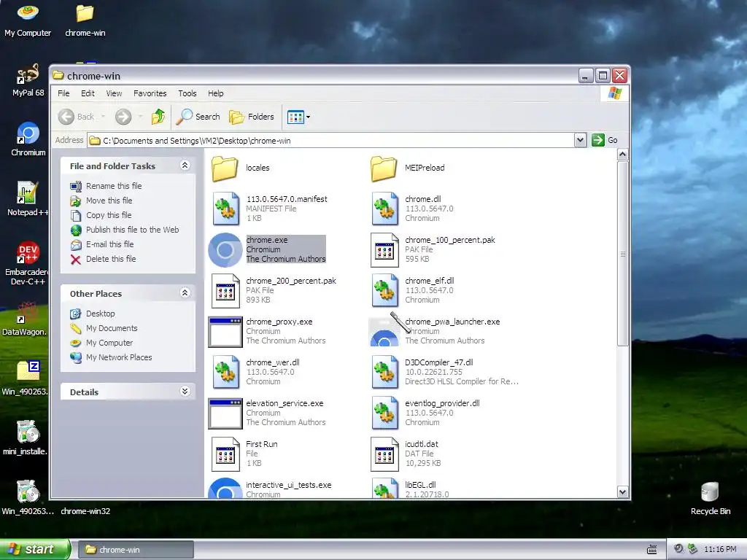The height and width of the screenshot is (560, 747).
Task: Open the MEIPreload folder icon
Action: (x=384, y=168)
